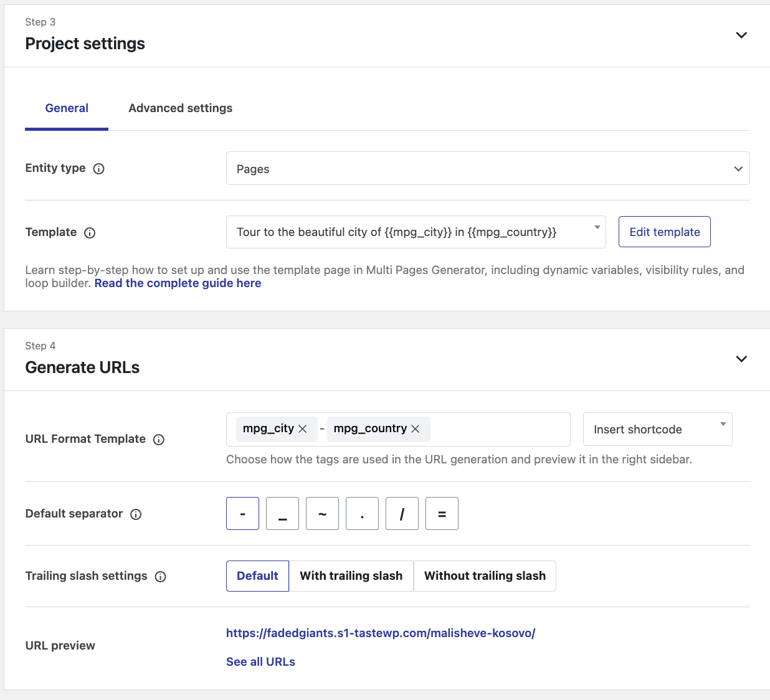The height and width of the screenshot is (700, 770).
Task: Choose the tilde separator
Action: [322, 514]
